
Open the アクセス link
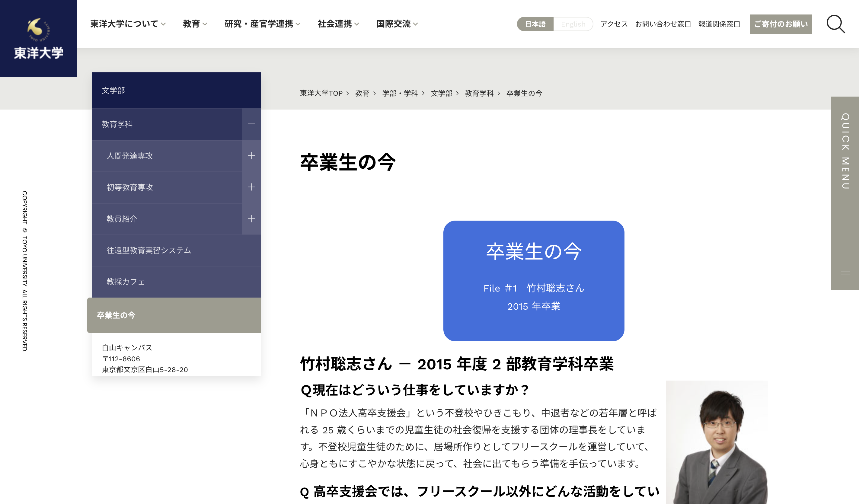[614, 24]
